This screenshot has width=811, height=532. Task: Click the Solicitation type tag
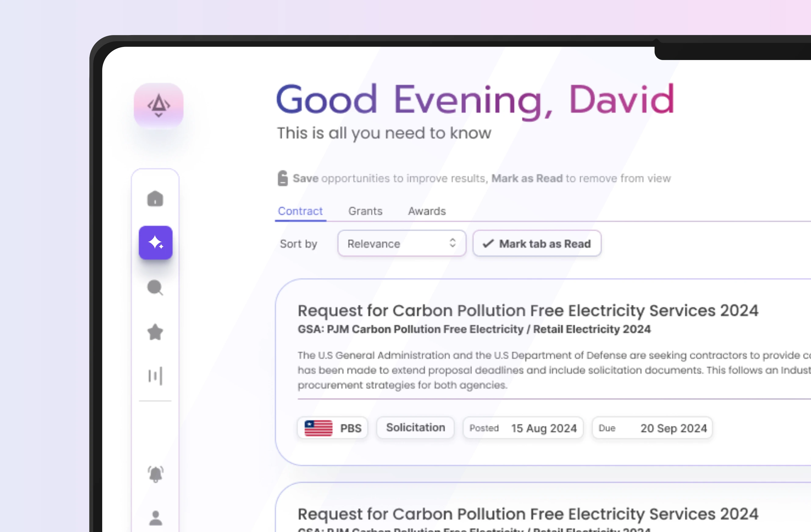(x=415, y=427)
